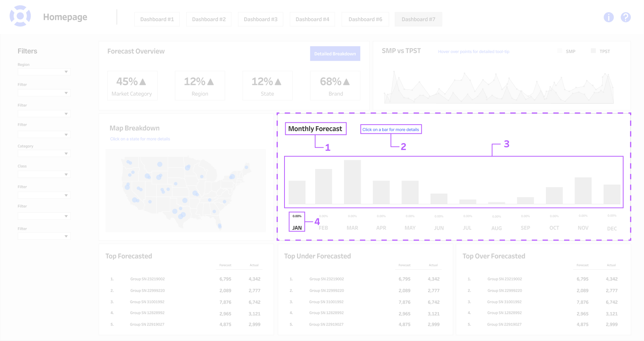Open the help question mark icon
Image resolution: width=644 pixels, height=341 pixels.
tap(625, 17)
